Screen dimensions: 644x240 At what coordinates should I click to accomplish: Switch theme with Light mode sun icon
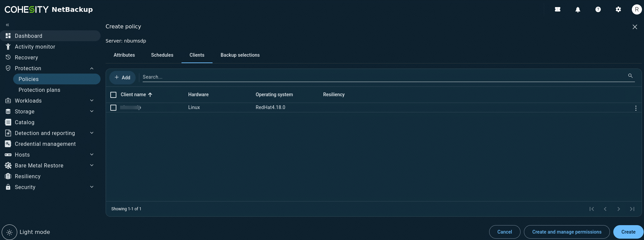point(9,232)
